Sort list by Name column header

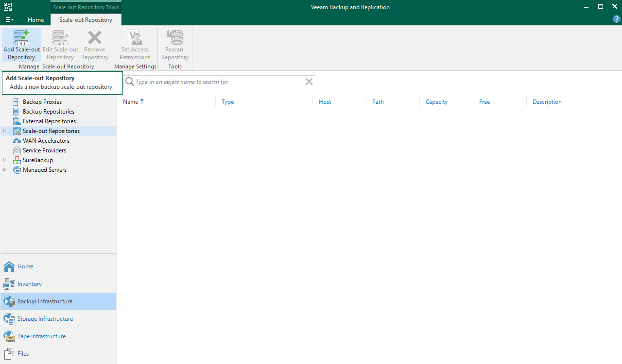(131, 102)
